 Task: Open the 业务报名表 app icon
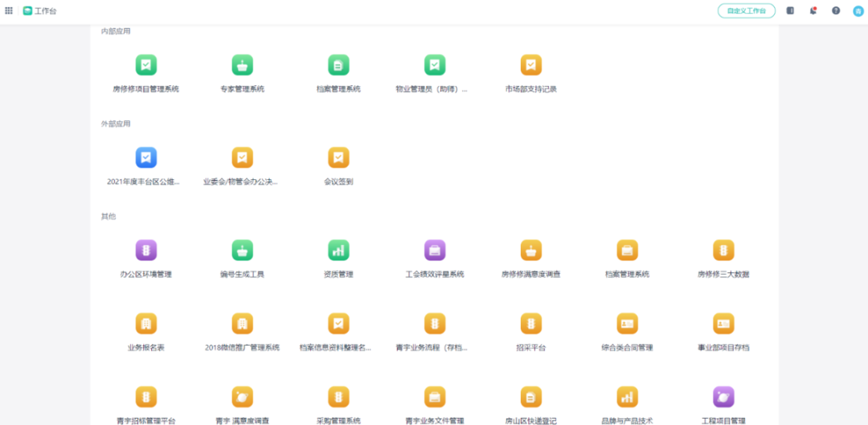146,323
